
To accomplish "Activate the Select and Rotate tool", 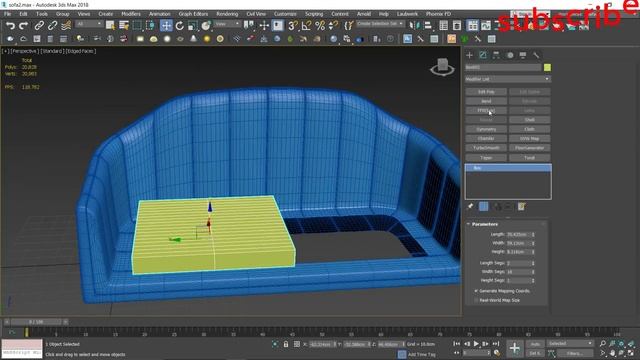I will coord(180,26).
